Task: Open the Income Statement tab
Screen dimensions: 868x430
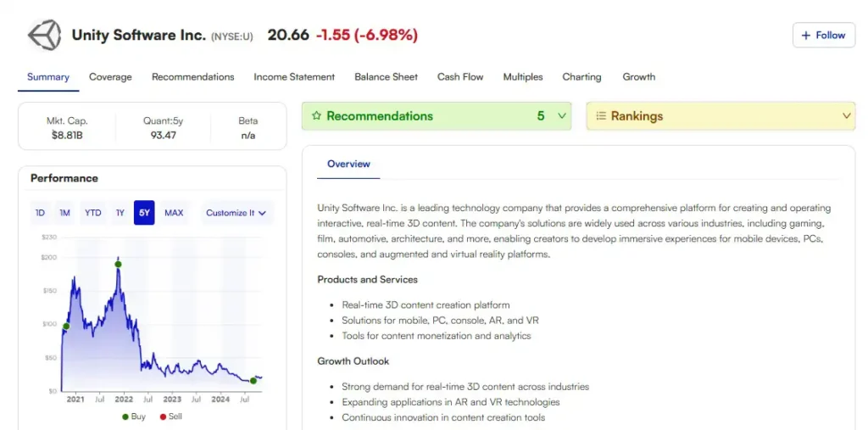Action: point(294,77)
